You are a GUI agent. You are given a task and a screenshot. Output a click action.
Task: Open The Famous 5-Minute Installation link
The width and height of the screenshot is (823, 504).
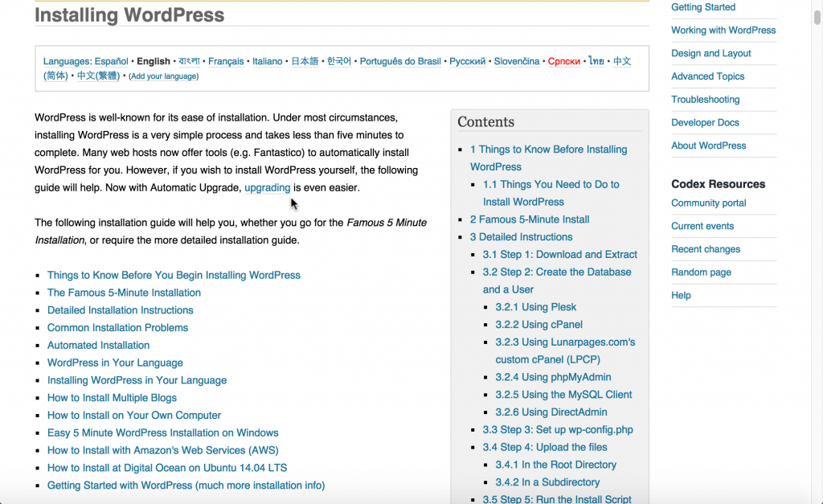tap(124, 293)
